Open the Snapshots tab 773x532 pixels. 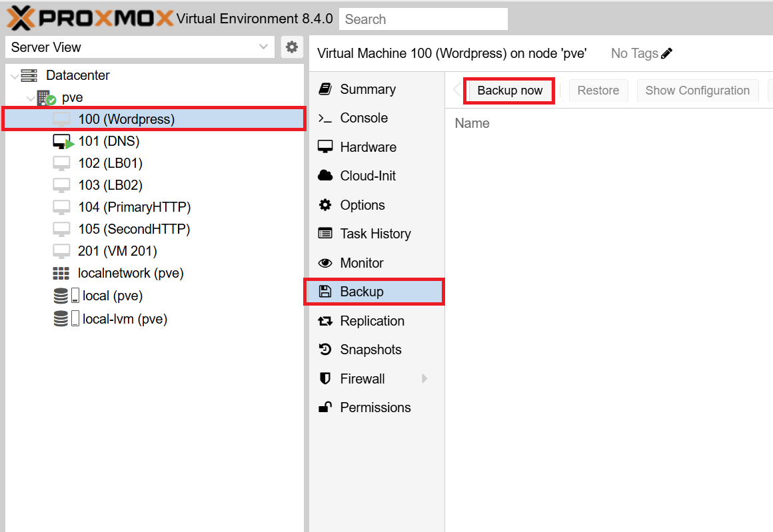(371, 350)
